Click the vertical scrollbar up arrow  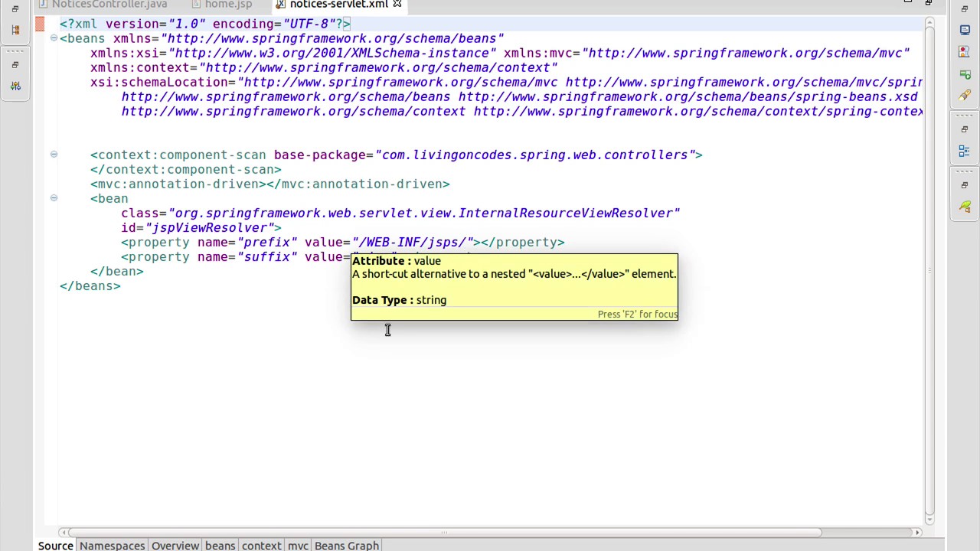coord(929,24)
